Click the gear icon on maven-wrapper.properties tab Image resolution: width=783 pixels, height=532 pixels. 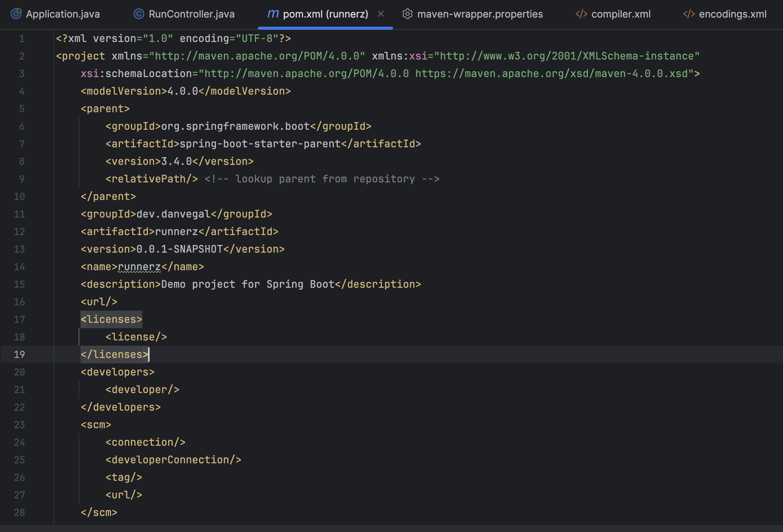coord(407,14)
